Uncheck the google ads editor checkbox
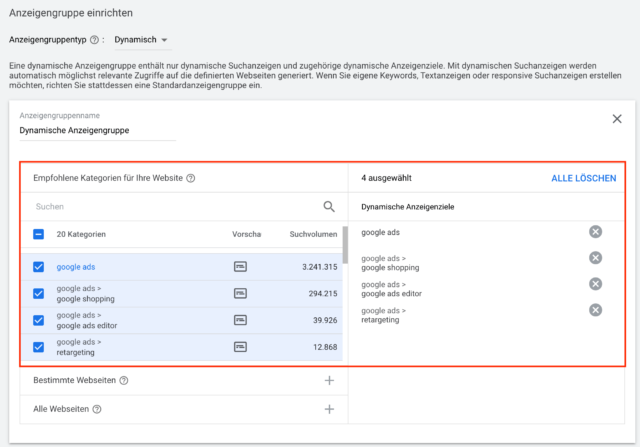640x447 pixels. tap(38, 320)
